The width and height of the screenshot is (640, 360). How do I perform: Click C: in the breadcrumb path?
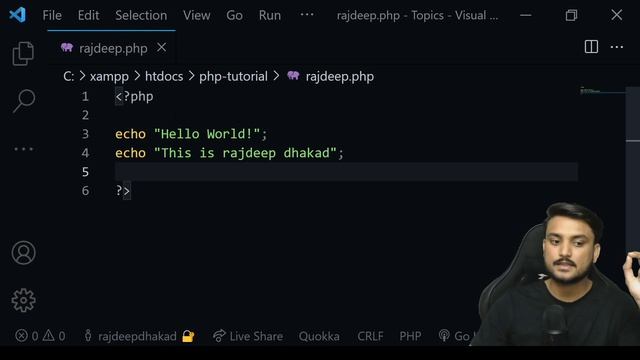[69, 76]
